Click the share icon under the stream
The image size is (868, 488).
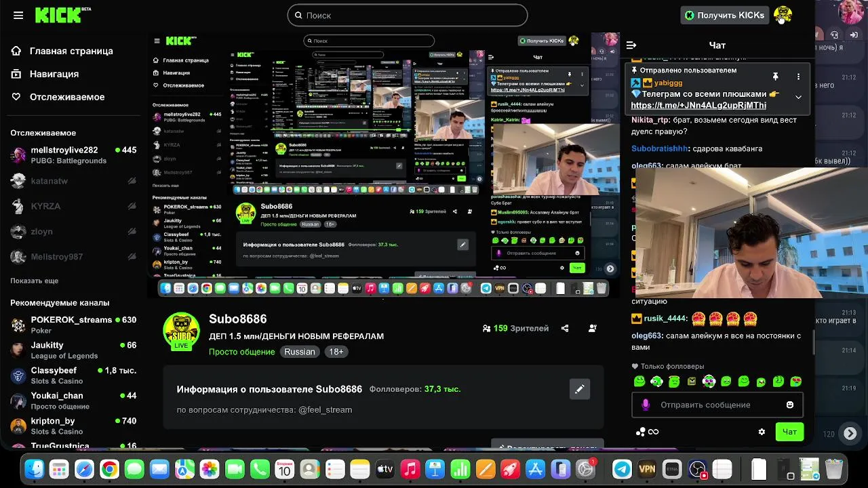point(565,328)
